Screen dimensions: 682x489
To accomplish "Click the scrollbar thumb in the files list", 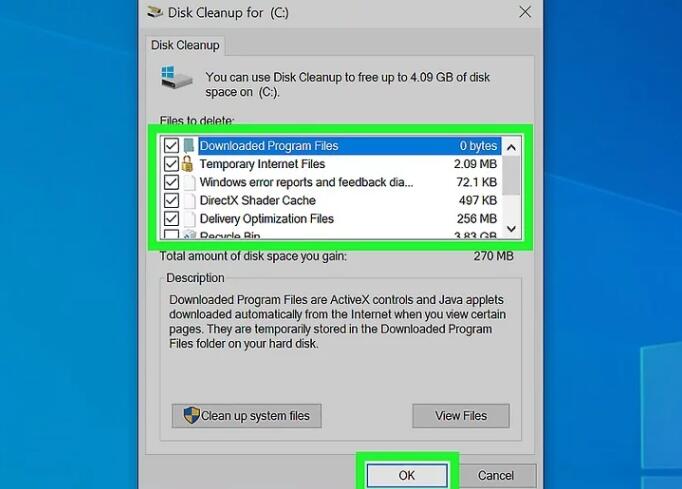I will click(512, 175).
